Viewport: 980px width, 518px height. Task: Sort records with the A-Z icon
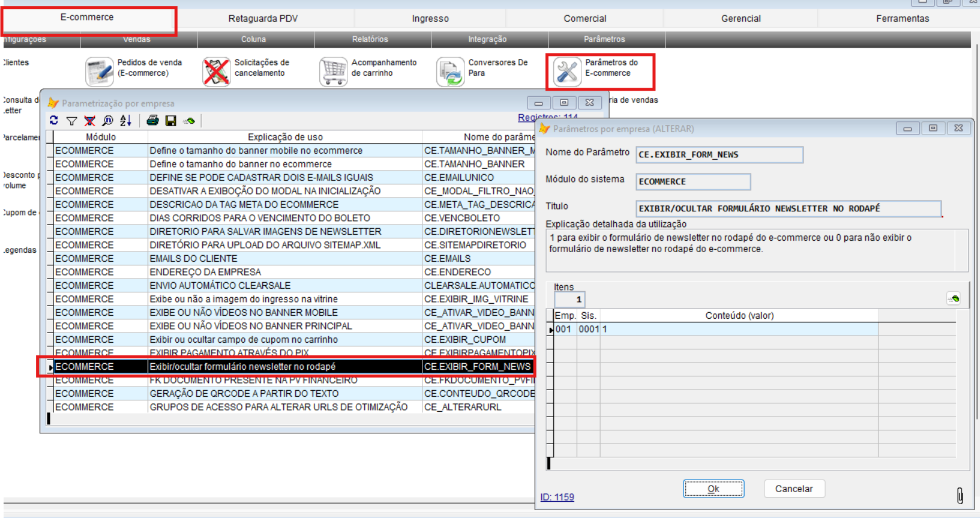click(x=125, y=121)
